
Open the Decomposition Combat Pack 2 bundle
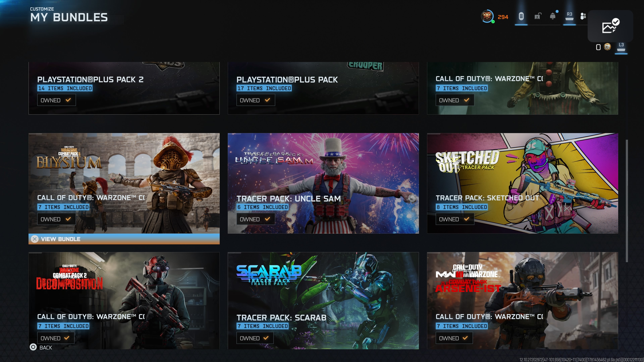tap(124, 300)
